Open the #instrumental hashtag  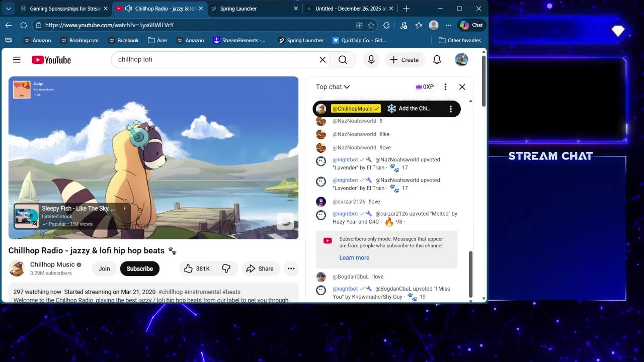click(202, 292)
